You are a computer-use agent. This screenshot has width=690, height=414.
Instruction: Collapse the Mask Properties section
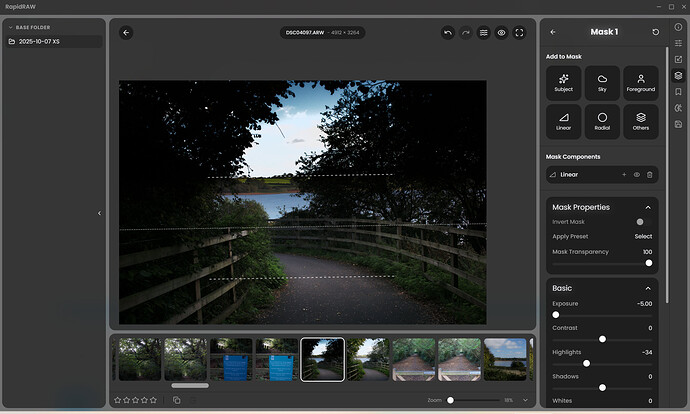(x=648, y=207)
